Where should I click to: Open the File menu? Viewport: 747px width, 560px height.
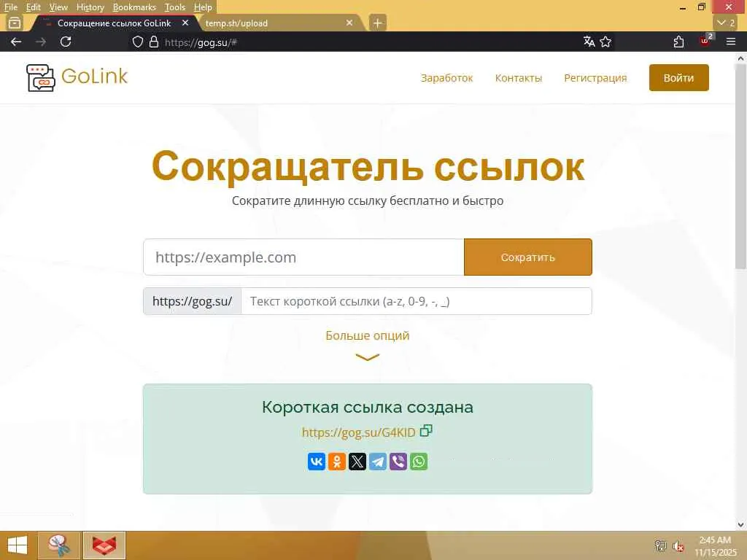click(x=10, y=7)
